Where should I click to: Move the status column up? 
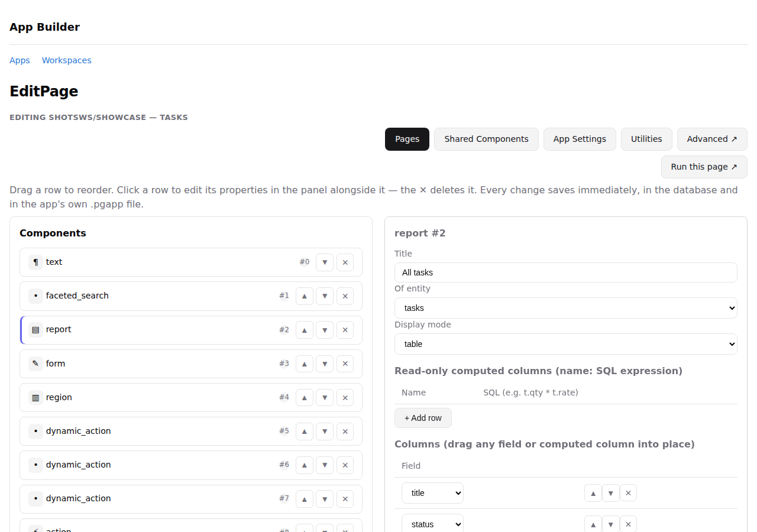coord(593,524)
